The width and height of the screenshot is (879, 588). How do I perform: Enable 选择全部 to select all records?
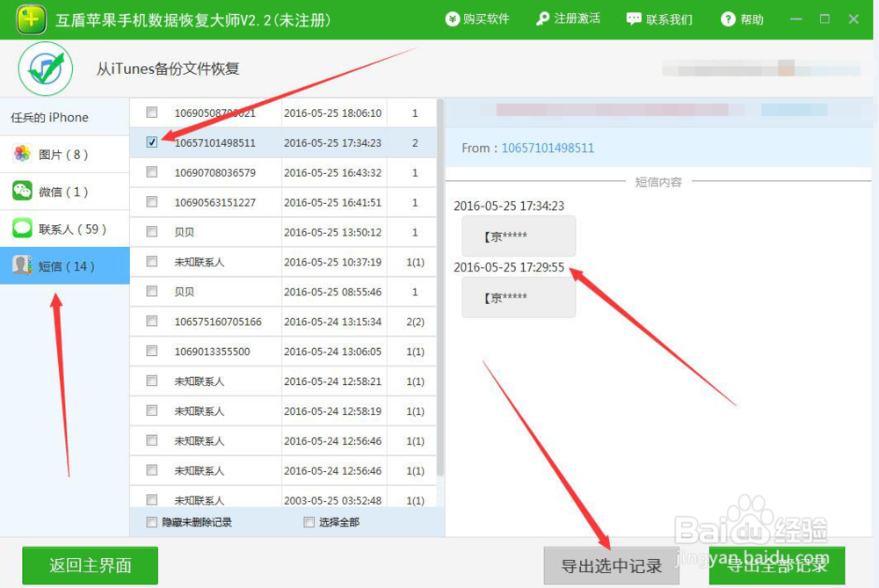point(309,521)
